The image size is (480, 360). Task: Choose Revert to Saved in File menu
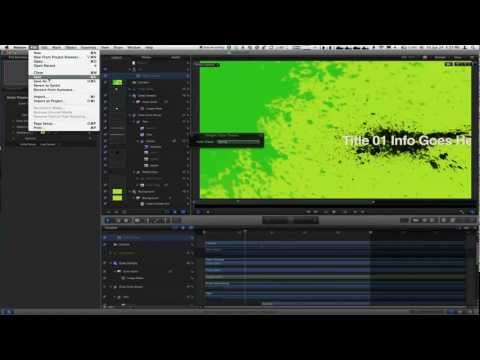point(64,85)
